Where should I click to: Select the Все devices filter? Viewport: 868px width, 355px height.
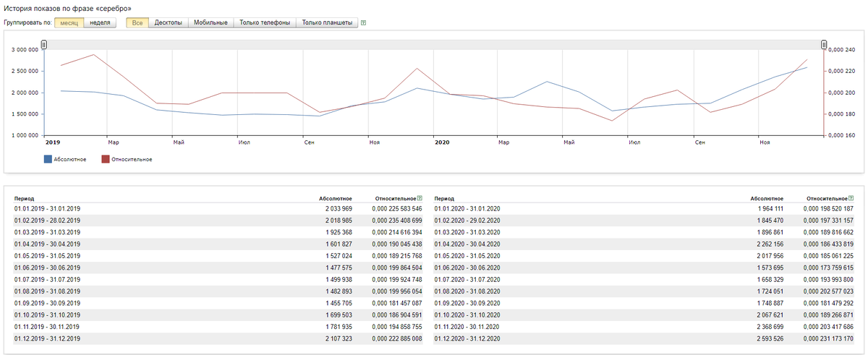[x=137, y=22]
